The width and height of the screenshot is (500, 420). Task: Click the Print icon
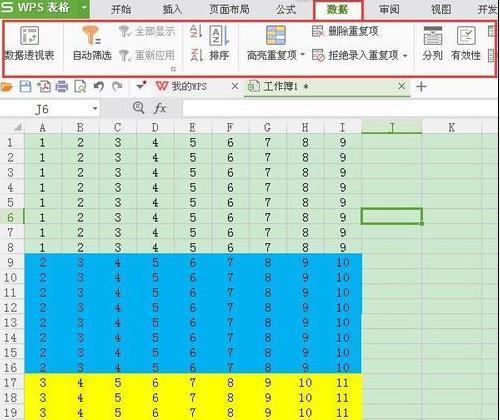(x=62, y=87)
